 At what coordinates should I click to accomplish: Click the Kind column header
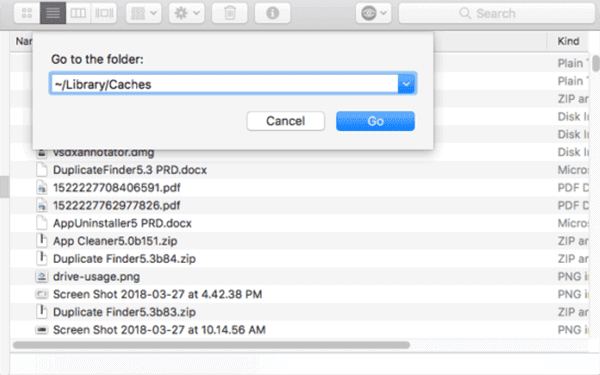568,41
